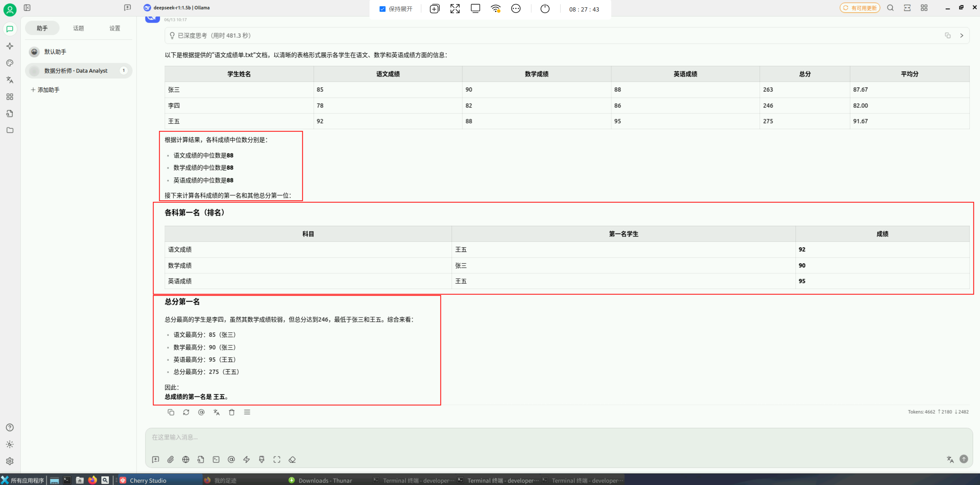Viewport: 980px width, 485px height.
Task: Delete this message with trash icon
Action: (x=232, y=412)
